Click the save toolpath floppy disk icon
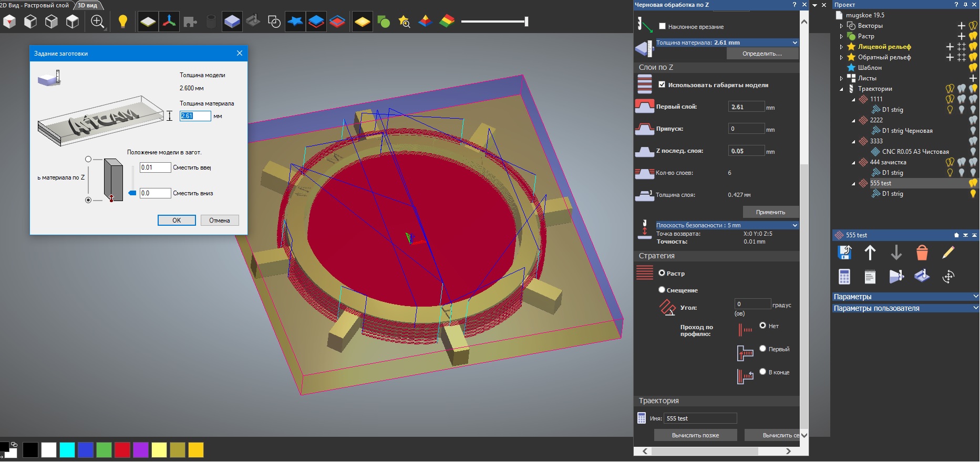Screen dimensions: 980x462 (x=844, y=253)
